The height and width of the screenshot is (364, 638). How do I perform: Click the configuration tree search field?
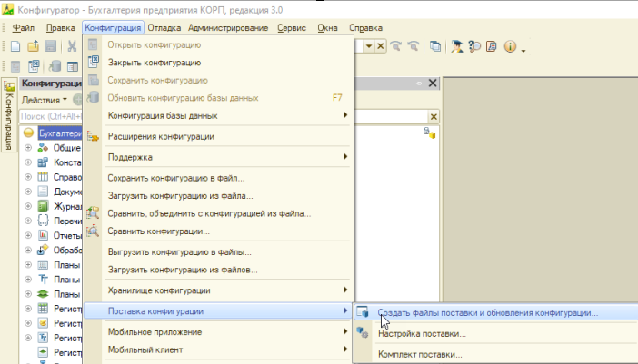(x=51, y=116)
